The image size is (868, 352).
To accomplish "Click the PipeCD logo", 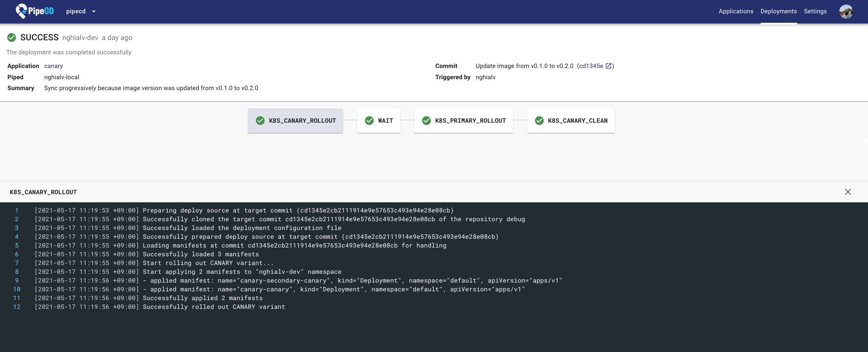I will point(34,11).
